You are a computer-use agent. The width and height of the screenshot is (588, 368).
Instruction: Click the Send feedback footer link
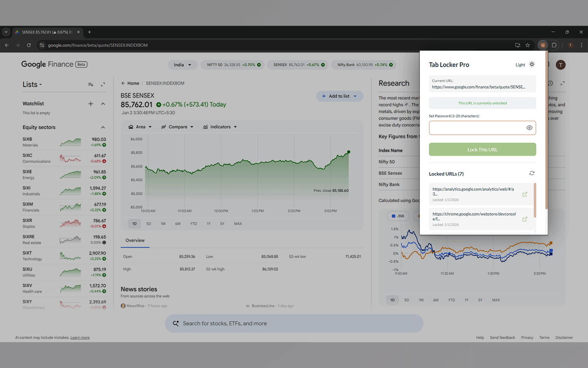tap(503, 338)
